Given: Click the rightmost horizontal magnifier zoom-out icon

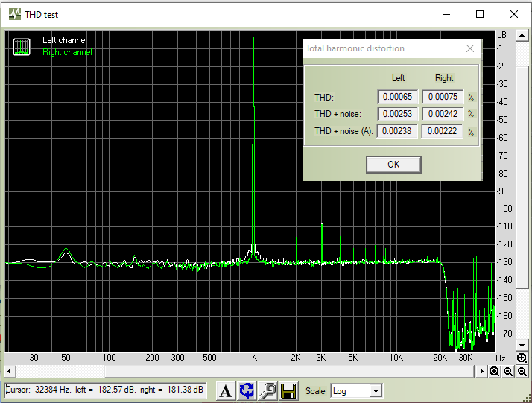Looking at the screenshot, I should pyautogui.click(x=522, y=372).
